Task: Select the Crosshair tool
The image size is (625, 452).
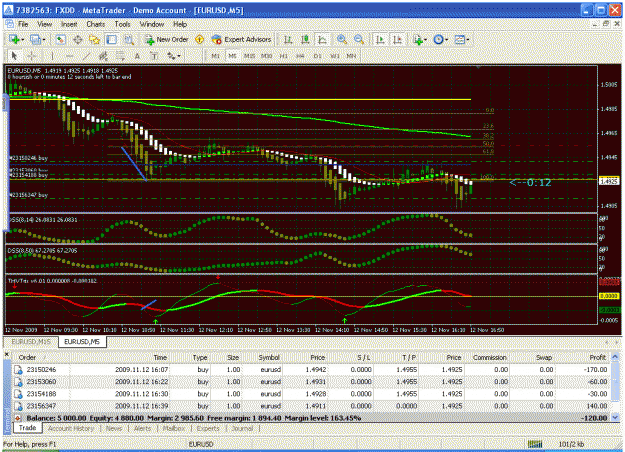Action: [x=32, y=56]
